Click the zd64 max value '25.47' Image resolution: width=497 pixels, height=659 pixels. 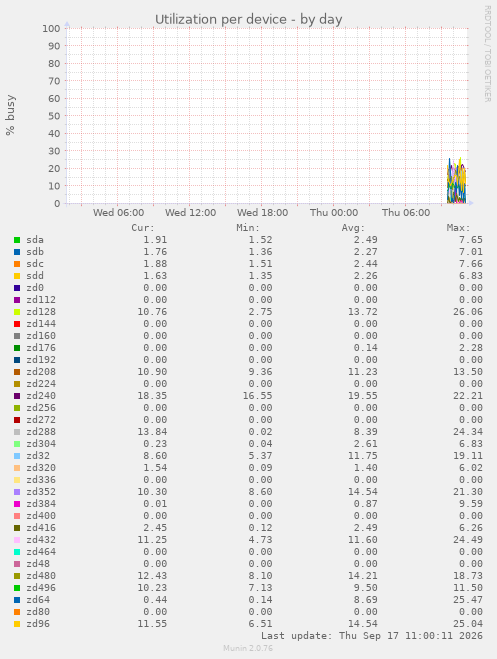point(468,600)
